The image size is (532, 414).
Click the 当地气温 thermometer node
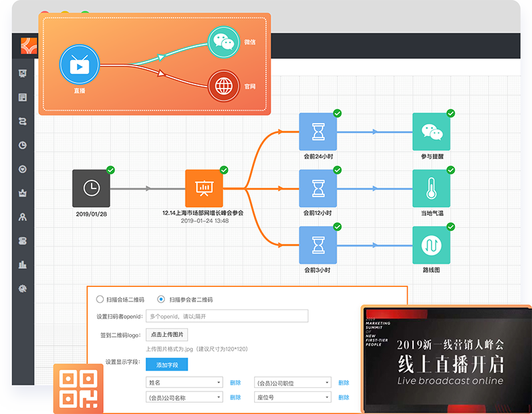(x=431, y=188)
